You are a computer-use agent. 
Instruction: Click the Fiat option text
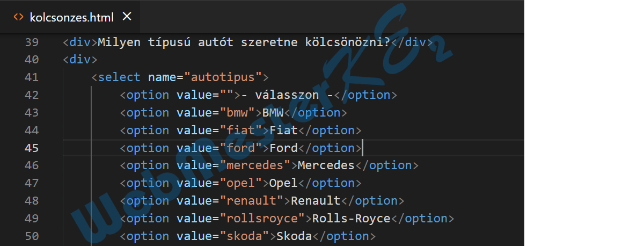(x=283, y=131)
